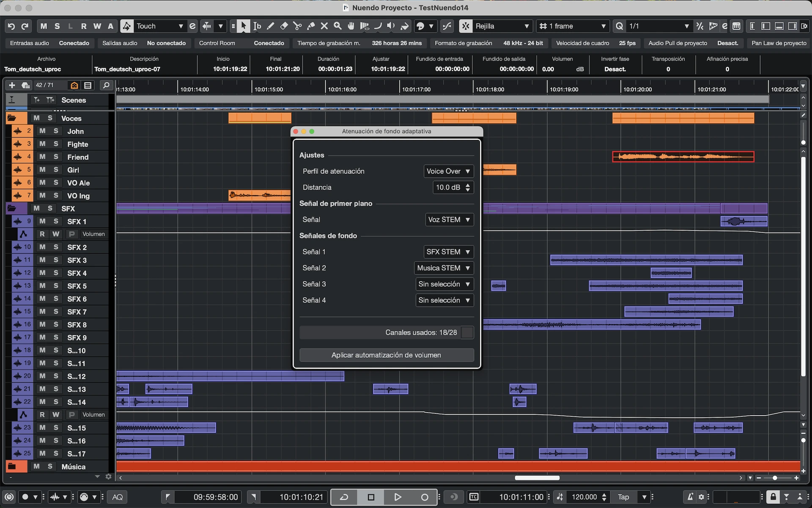Click Aplicar automatización de volumen button
Viewport: 812px width, 508px height.
pos(386,355)
